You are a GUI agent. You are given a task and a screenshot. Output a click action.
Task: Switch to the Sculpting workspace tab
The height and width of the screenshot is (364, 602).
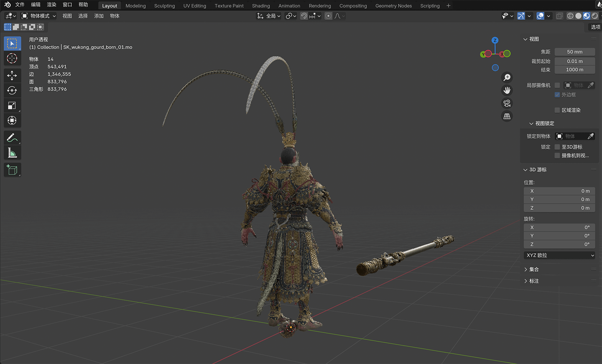pos(164,6)
